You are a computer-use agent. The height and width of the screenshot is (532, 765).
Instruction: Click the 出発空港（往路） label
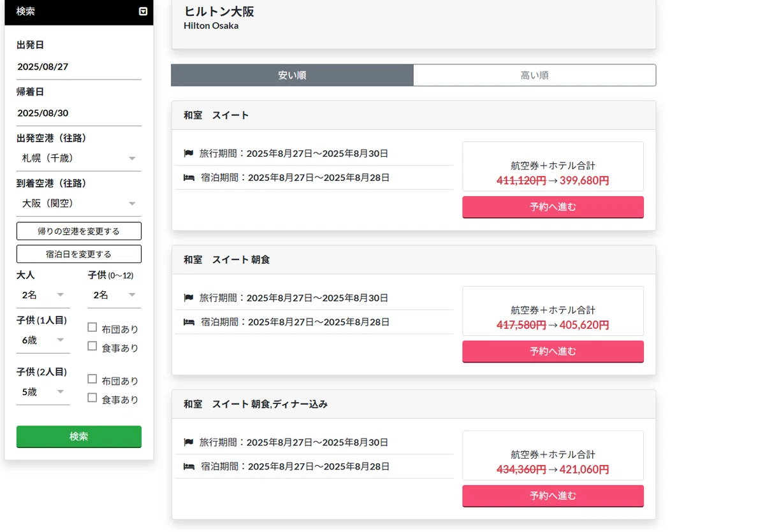pyautogui.click(x=52, y=138)
